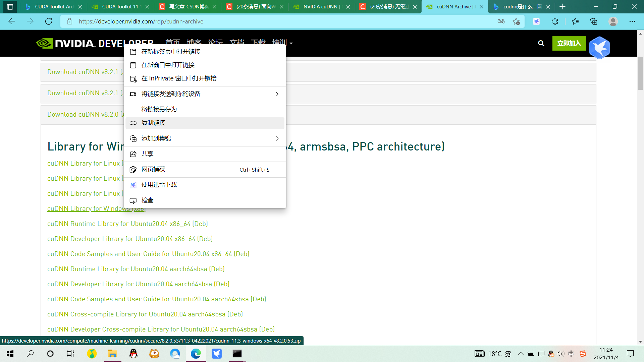Click the NVIDIA site search magnifier icon

point(541,43)
